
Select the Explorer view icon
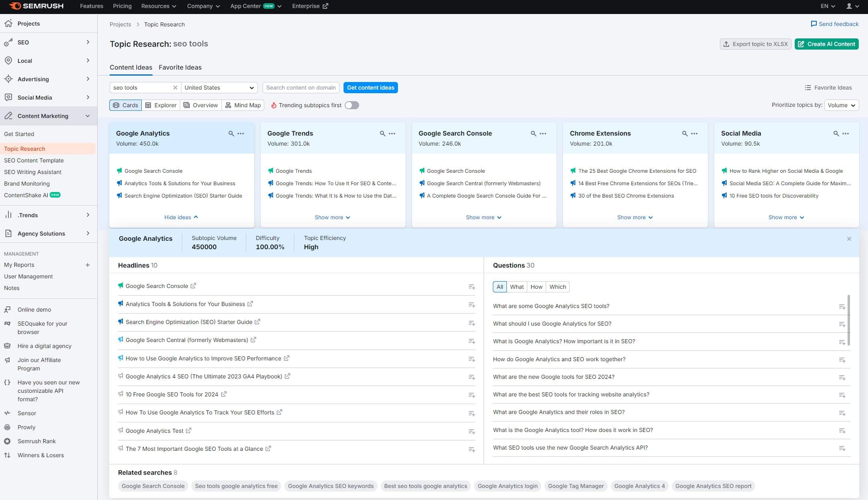148,105
